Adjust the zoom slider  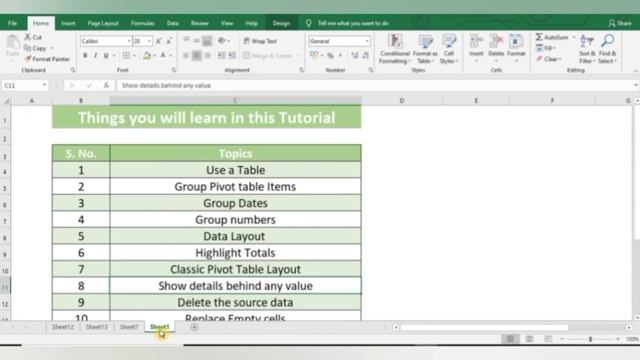coord(590,339)
